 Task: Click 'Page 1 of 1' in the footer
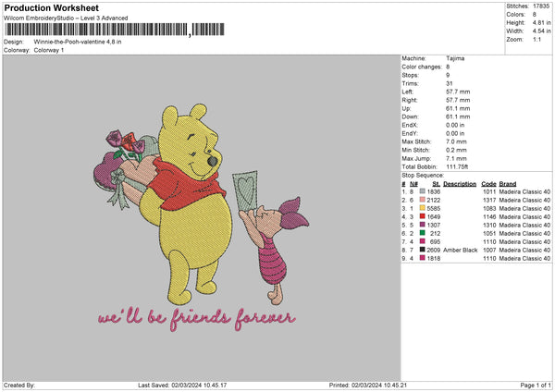coord(536,385)
